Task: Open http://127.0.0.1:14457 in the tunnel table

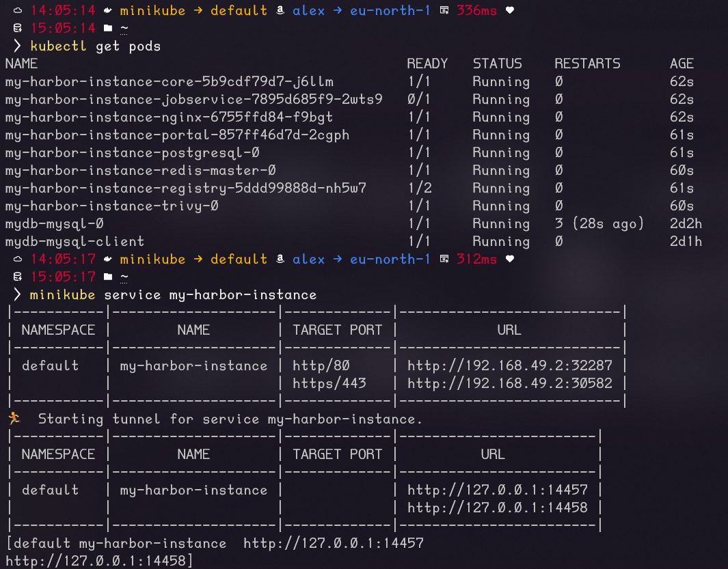Action: (498, 490)
